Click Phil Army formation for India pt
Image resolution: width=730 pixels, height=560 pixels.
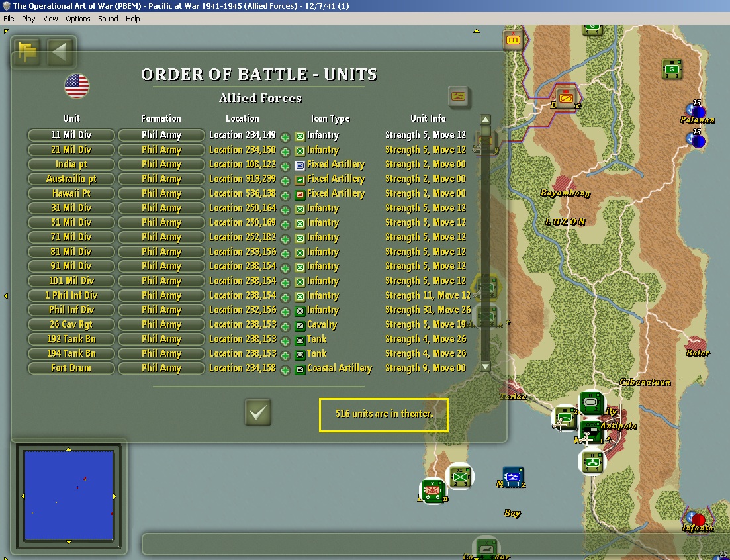[161, 164]
